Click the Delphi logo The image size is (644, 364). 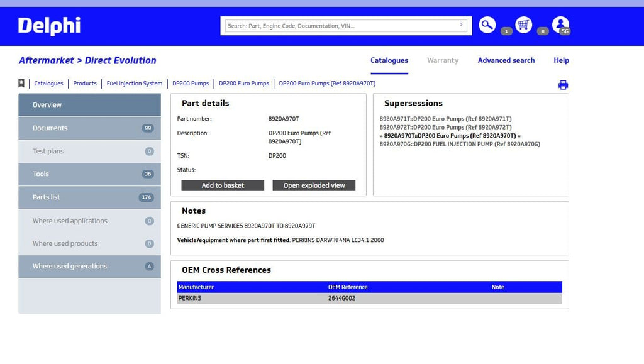(x=49, y=26)
